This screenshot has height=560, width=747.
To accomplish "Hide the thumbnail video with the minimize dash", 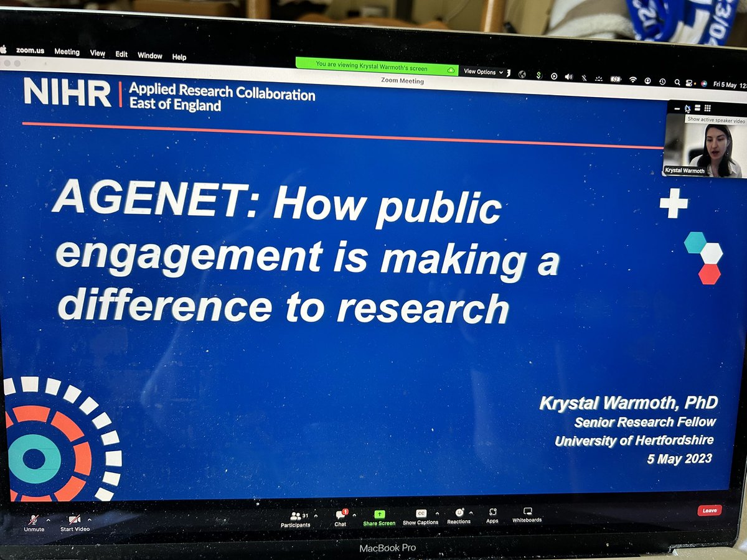I will point(677,108).
